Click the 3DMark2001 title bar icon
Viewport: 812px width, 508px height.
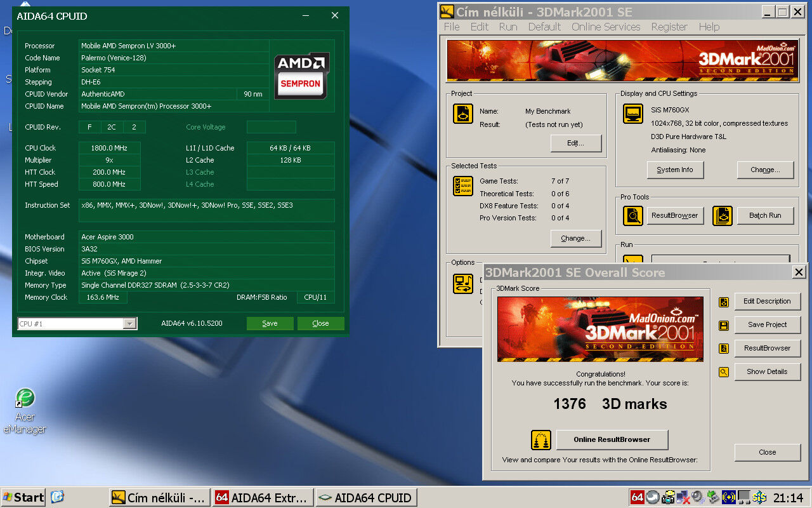[447, 11]
